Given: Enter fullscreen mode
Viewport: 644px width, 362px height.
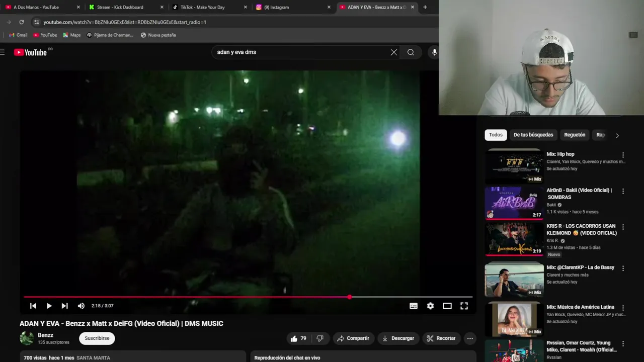Looking at the screenshot, I should [x=464, y=306].
